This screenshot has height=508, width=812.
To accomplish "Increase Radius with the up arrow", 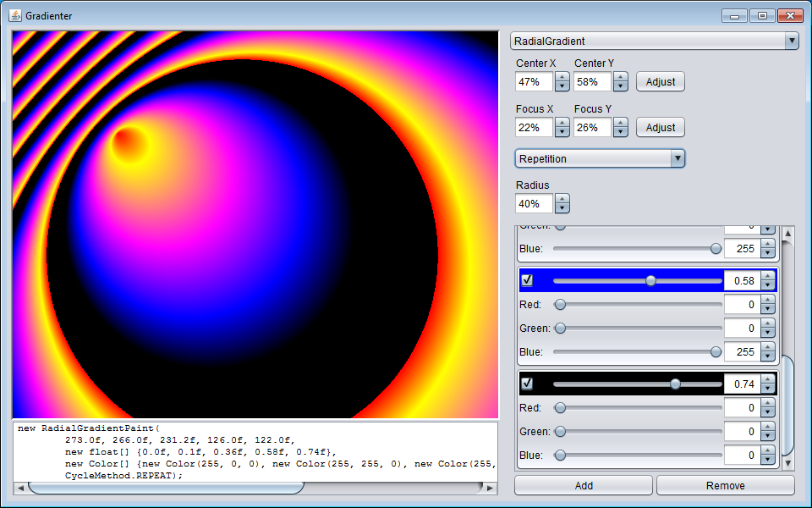I will tap(562, 199).
